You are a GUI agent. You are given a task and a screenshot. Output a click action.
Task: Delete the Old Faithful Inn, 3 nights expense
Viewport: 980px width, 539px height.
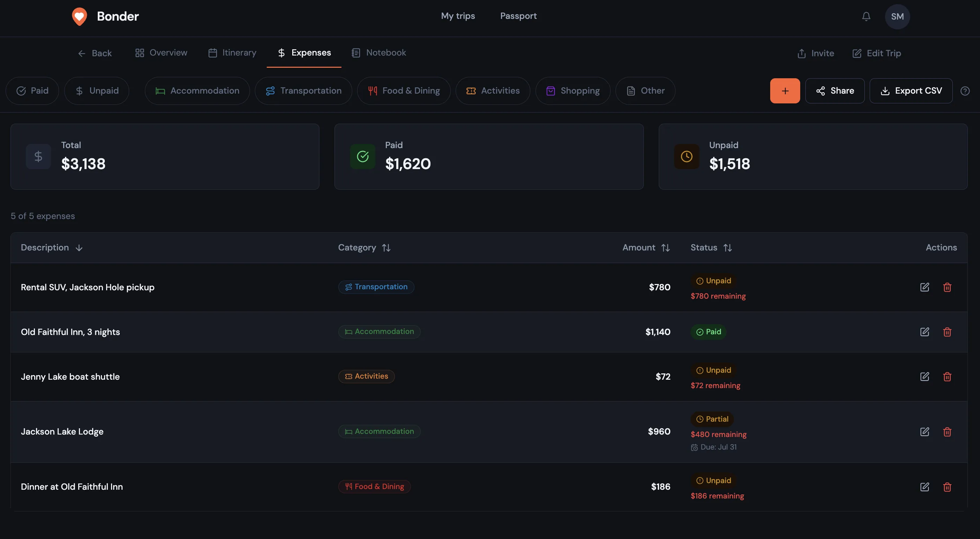(947, 332)
